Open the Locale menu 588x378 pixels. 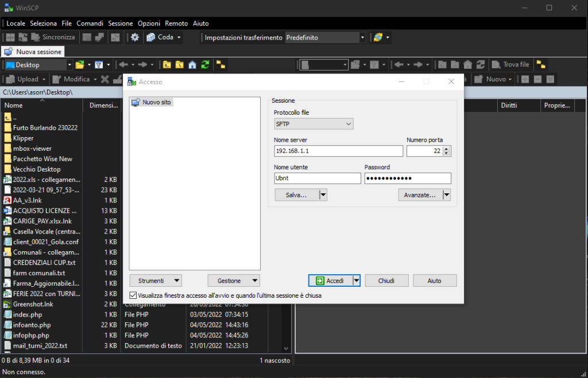(x=16, y=23)
